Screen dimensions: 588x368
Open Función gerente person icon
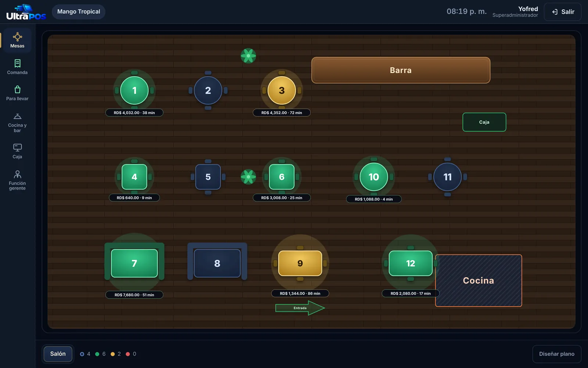[17, 174]
